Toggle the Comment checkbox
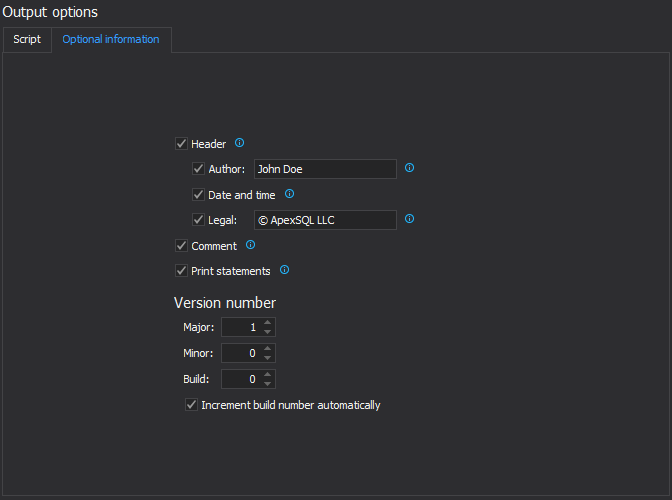 tap(181, 246)
